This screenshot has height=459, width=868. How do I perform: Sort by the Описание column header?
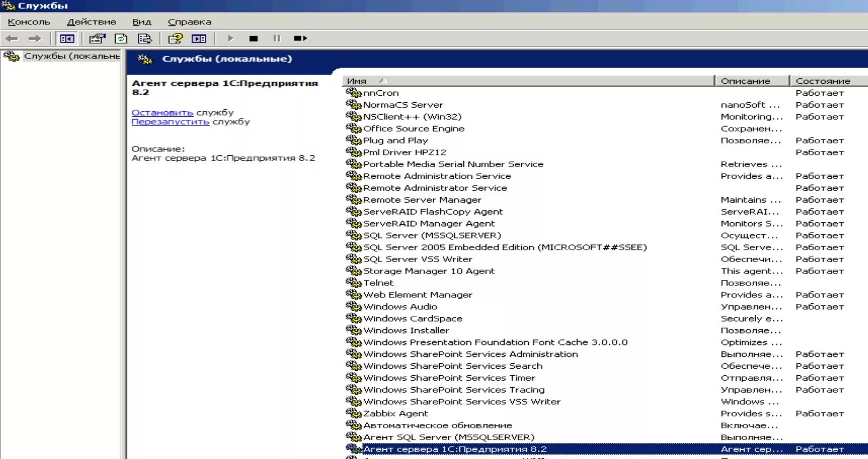pos(752,81)
